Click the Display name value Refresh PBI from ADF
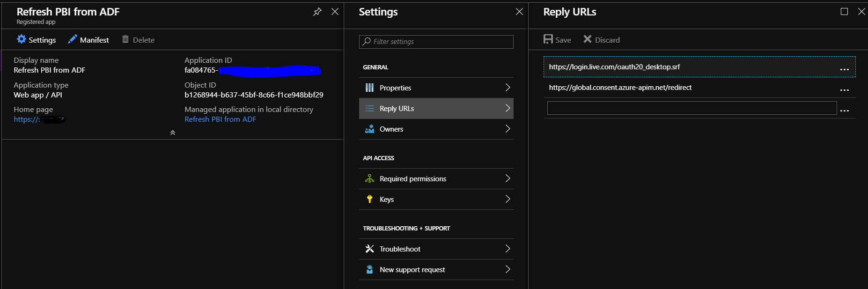The image size is (868, 289). pyautogui.click(x=50, y=70)
